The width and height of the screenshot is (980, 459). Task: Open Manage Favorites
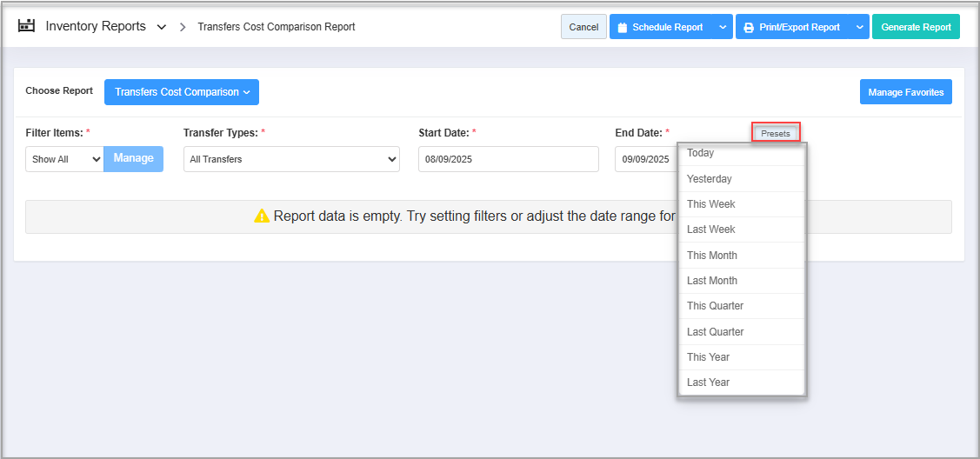[905, 92]
